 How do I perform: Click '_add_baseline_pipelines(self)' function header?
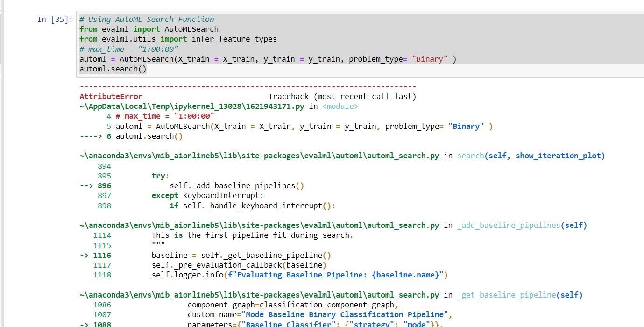tap(522, 225)
